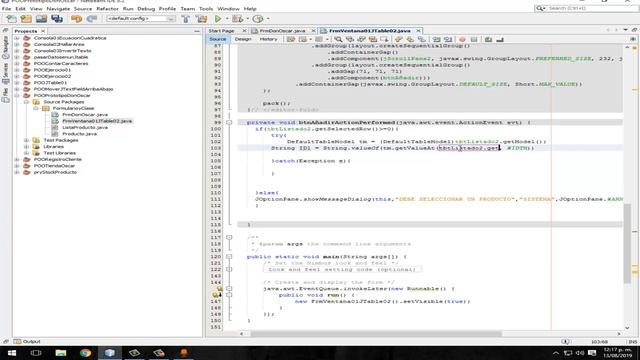Click the Comment icon in editor toolbar
The width and height of the screenshot is (640, 360).
pos(488,39)
